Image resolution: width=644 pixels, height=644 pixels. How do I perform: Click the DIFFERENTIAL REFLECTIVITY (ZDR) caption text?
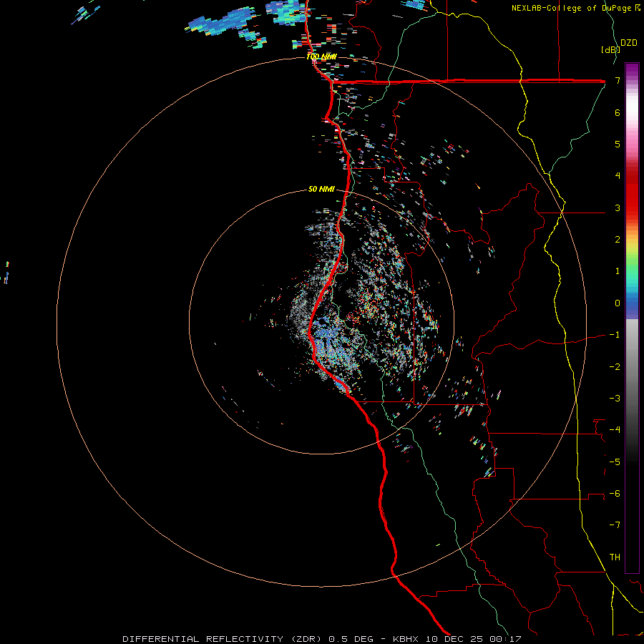[x=223, y=639]
